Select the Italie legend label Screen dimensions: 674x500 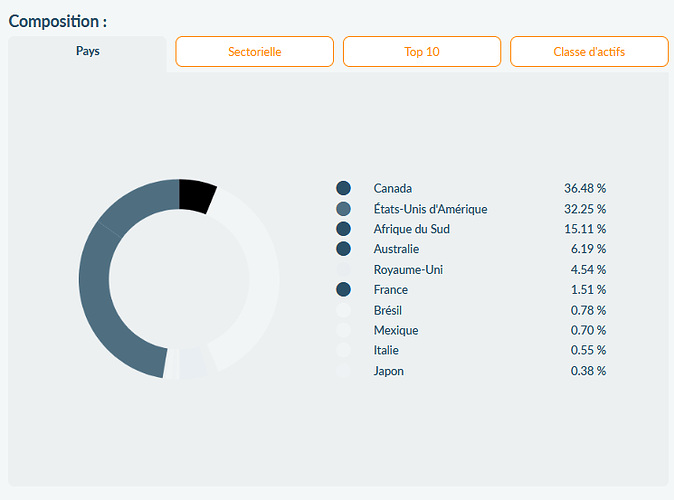(x=389, y=350)
